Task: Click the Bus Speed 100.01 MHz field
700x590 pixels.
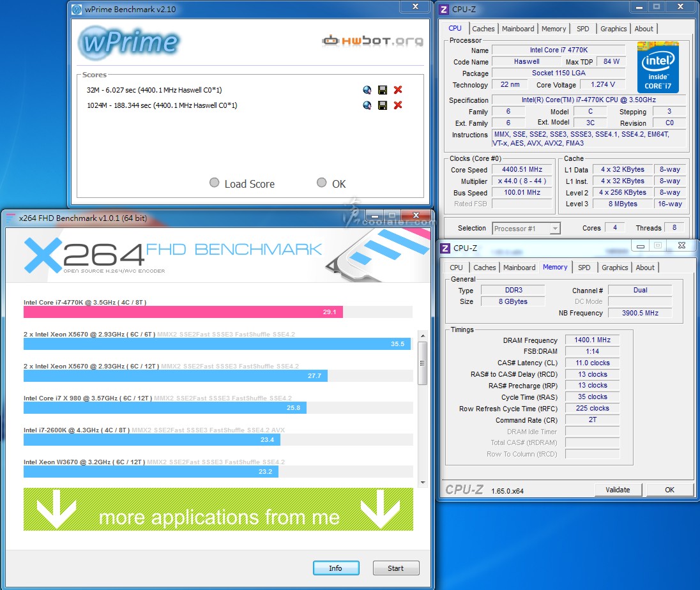Action: (522, 193)
